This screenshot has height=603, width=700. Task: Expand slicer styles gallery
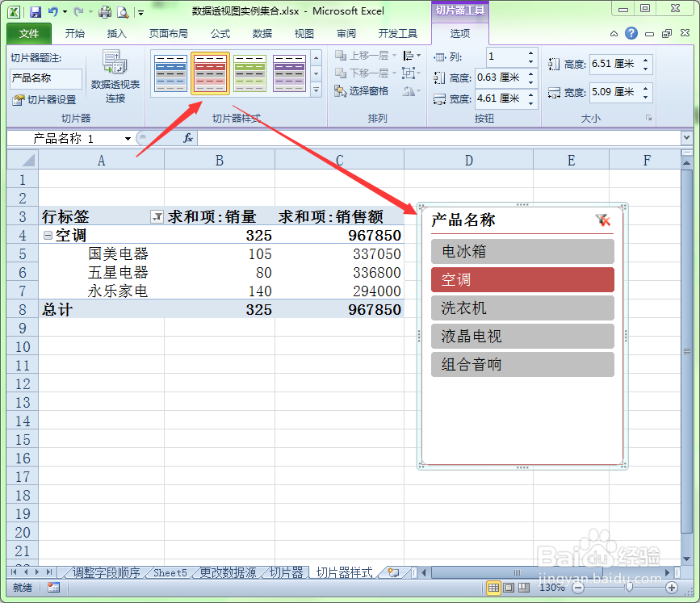click(316, 90)
